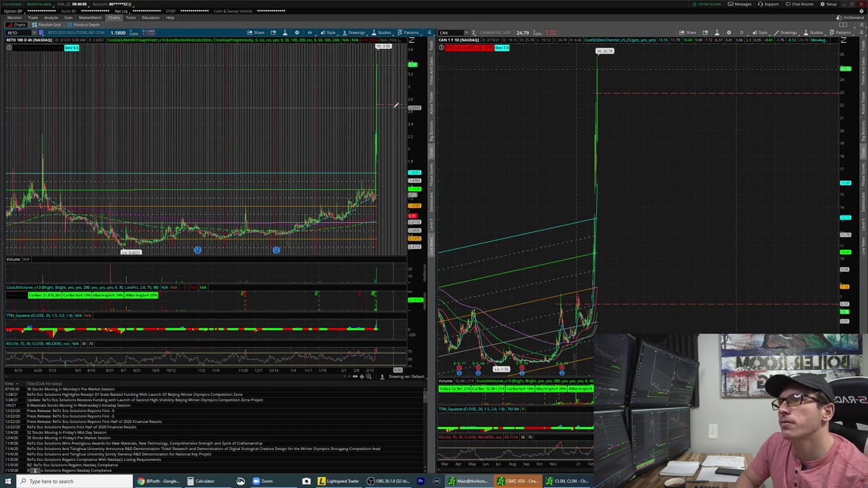The height and width of the screenshot is (488, 868).
Task: Open the 4h timeframe dropdown on RETO chart
Action: [x=310, y=33]
